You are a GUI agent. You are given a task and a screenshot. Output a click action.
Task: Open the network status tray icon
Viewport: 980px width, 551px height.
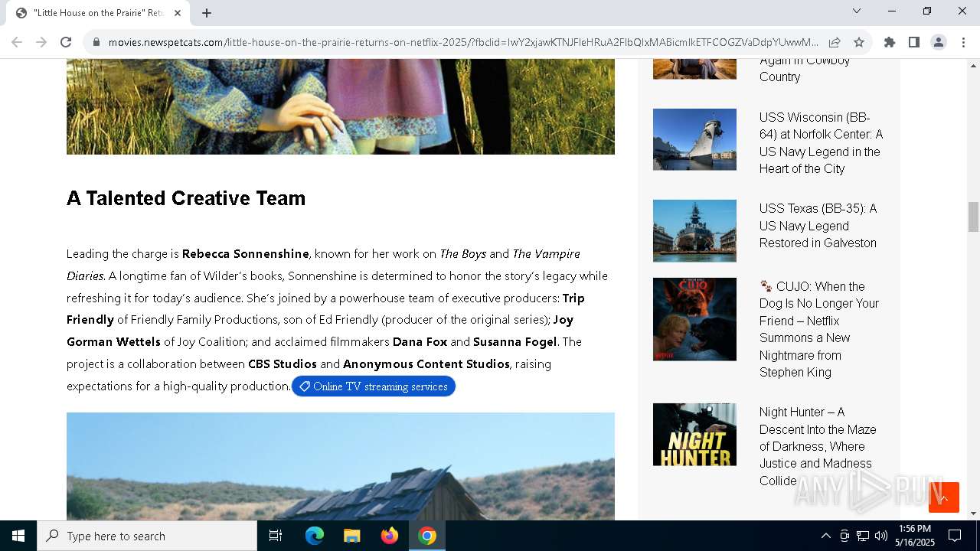pyautogui.click(x=863, y=536)
